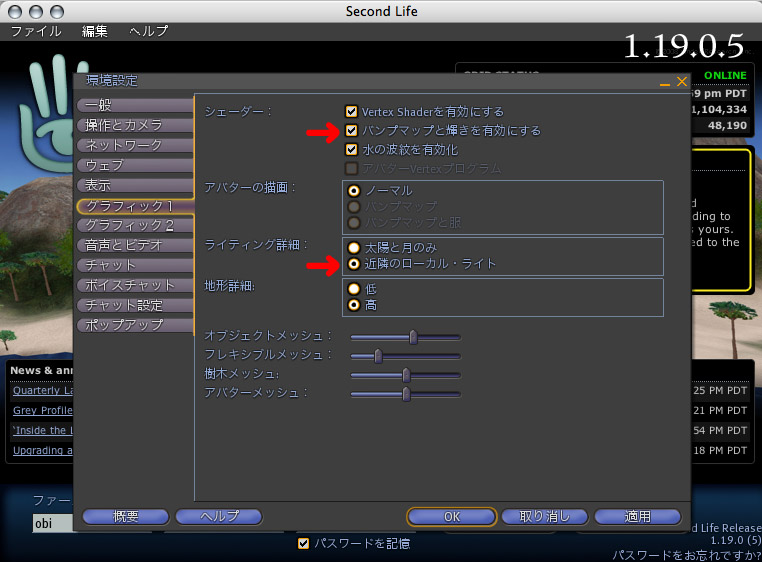Select 高 terrain detail option

354,305
